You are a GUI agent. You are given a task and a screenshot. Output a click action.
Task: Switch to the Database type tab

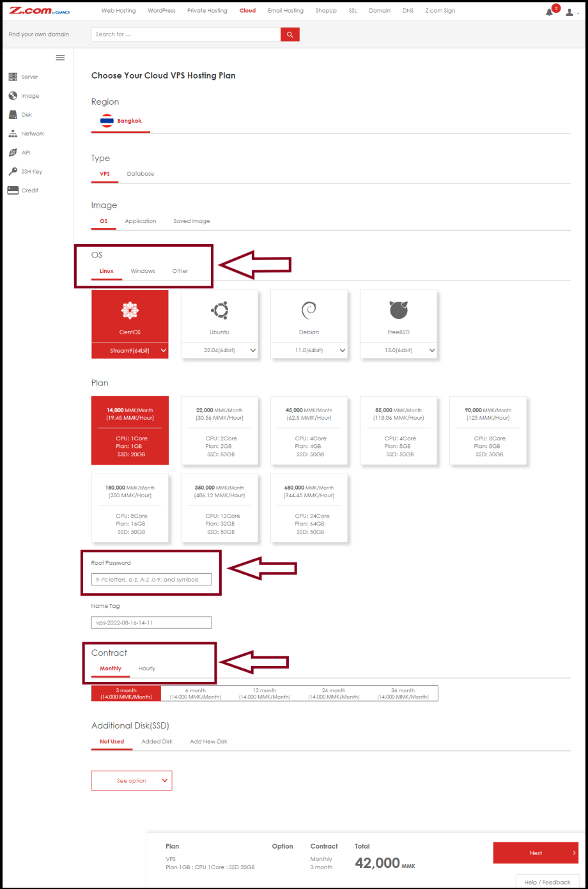pyautogui.click(x=140, y=173)
